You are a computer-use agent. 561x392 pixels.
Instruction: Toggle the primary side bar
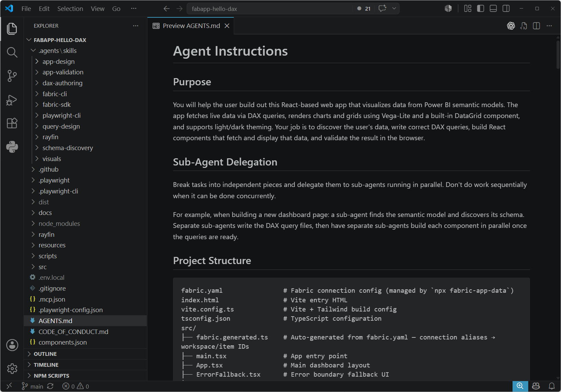pyautogui.click(x=480, y=9)
